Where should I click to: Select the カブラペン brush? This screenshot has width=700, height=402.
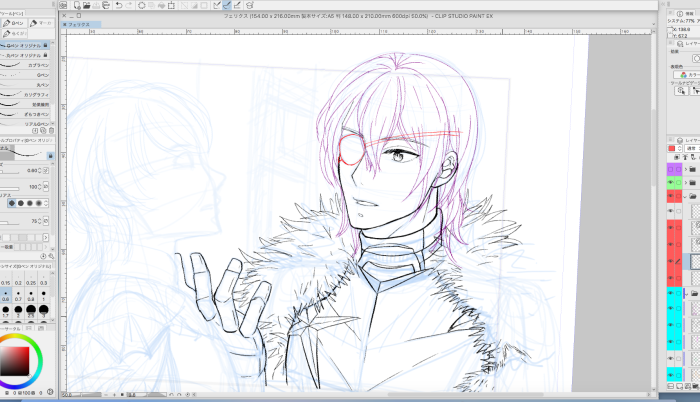click(25, 65)
